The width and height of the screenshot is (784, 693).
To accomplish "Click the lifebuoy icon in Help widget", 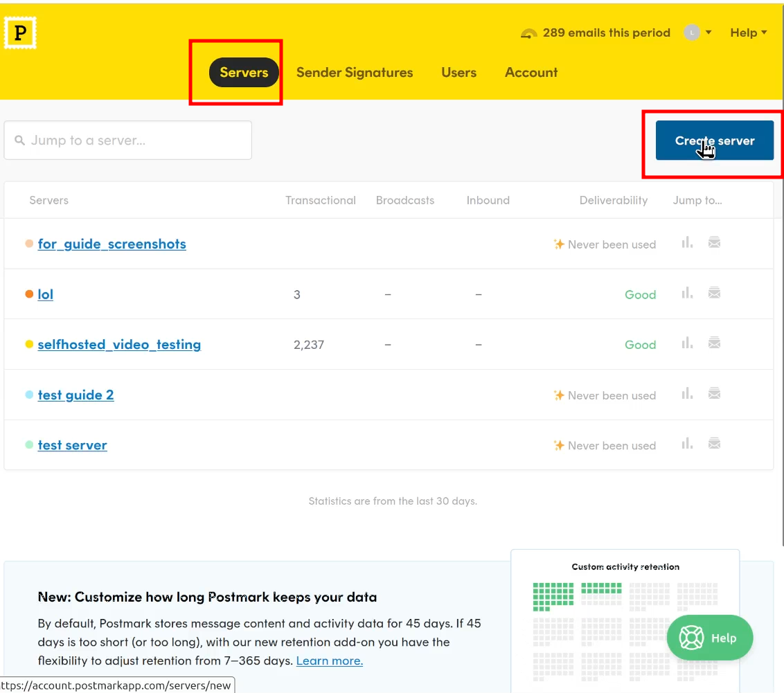I will tap(691, 638).
